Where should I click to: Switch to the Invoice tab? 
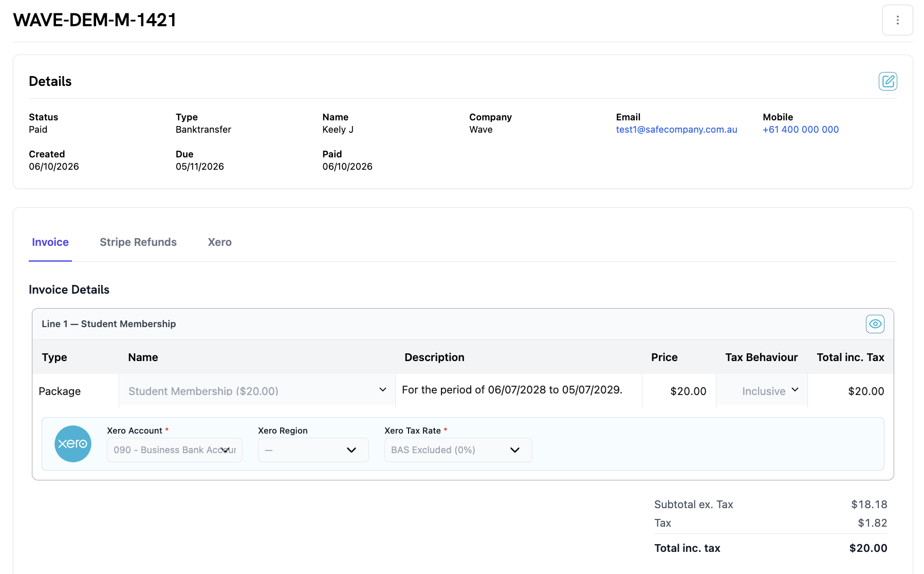[x=50, y=242]
